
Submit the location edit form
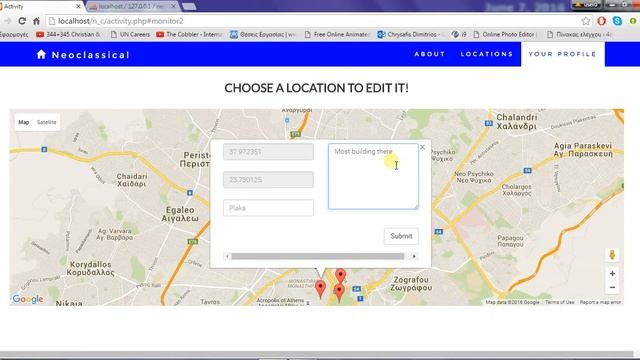pyautogui.click(x=401, y=236)
